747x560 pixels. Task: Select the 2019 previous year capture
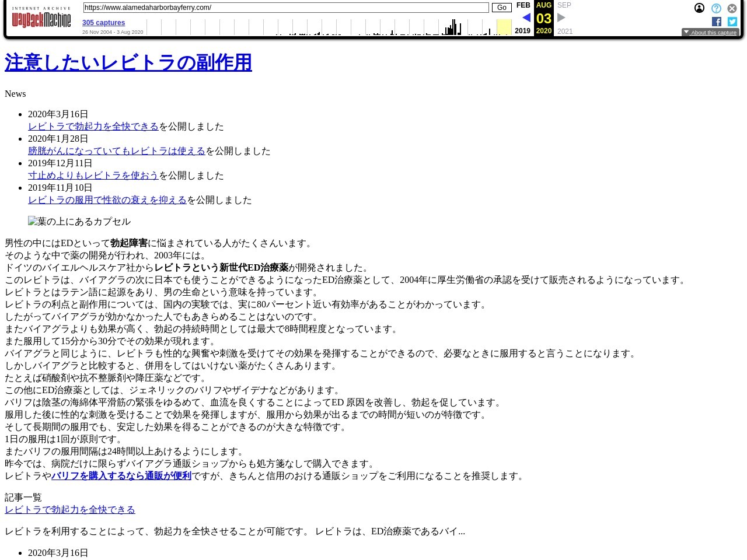click(x=522, y=31)
